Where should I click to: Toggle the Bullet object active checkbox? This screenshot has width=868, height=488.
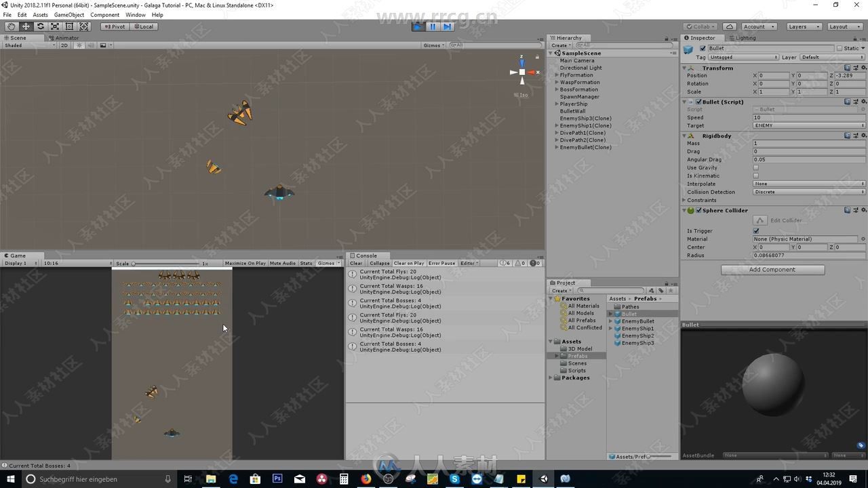[703, 48]
